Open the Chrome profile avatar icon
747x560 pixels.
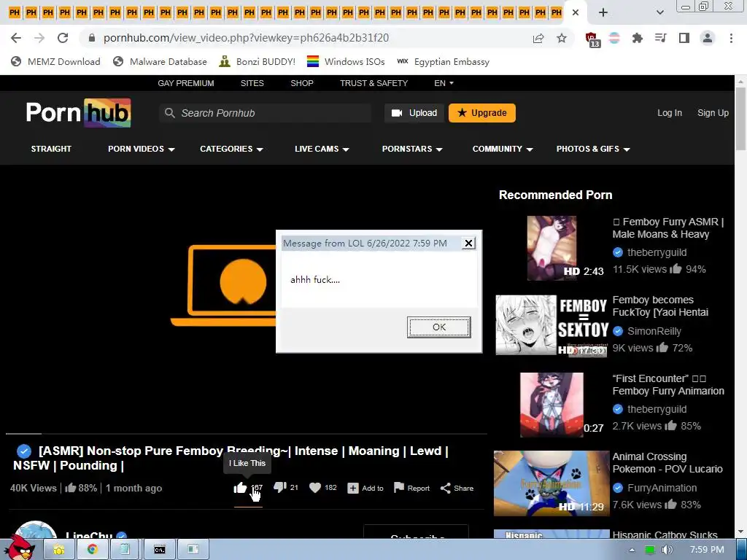pyautogui.click(x=708, y=38)
